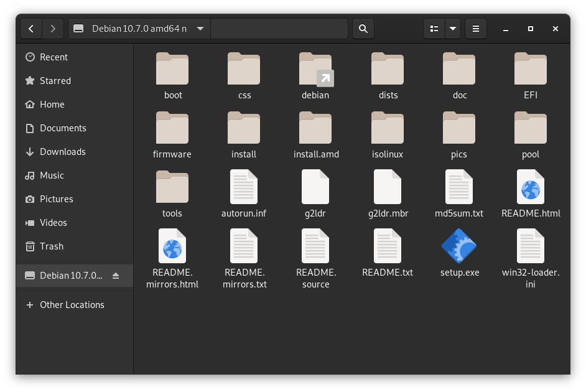Open search with the magnifier button
586x392 pixels.
(x=363, y=29)
